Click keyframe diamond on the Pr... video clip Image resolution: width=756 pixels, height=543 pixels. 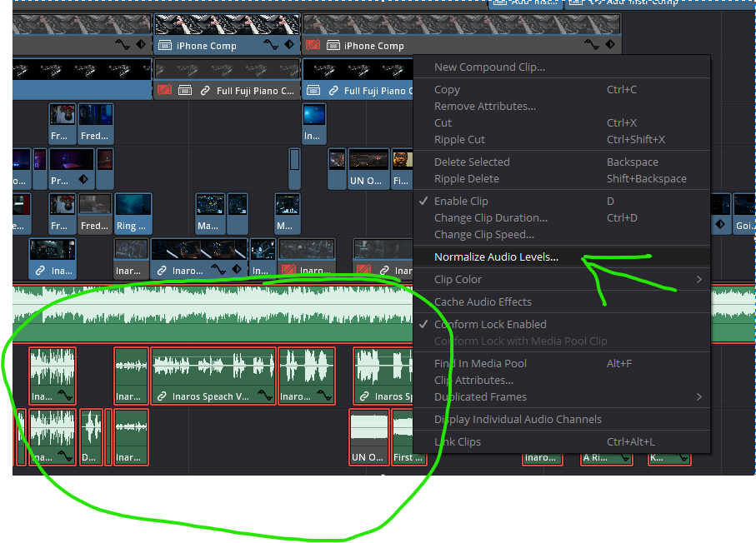pos(83,180)
